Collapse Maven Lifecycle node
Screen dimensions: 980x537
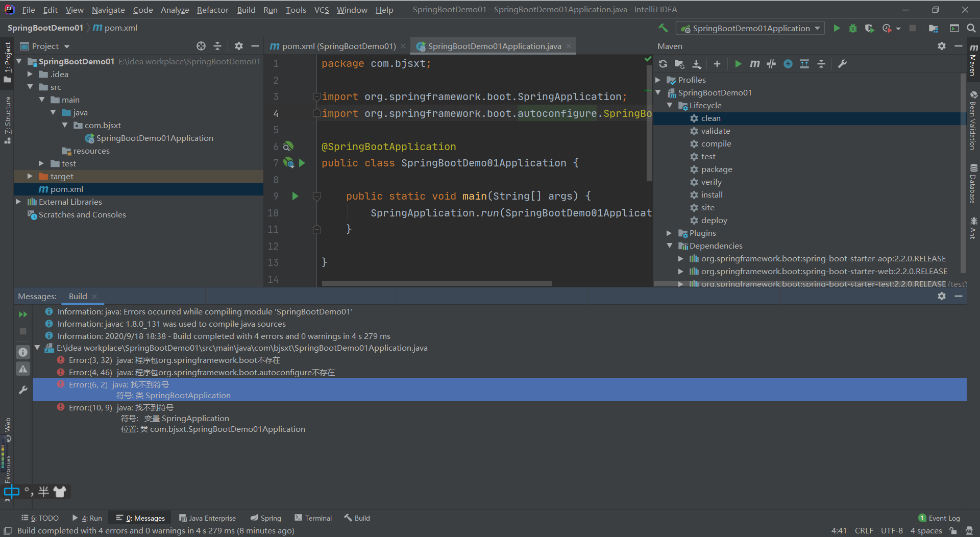pyautogui.click(x=670, y=105)
